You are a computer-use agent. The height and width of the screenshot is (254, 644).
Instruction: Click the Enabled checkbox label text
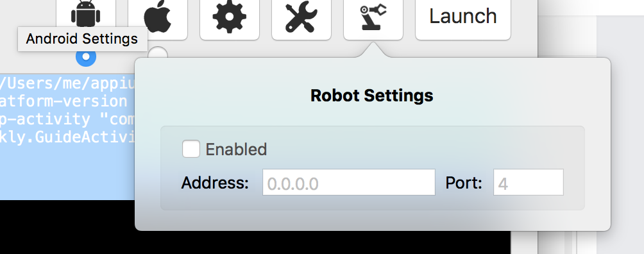236,149
